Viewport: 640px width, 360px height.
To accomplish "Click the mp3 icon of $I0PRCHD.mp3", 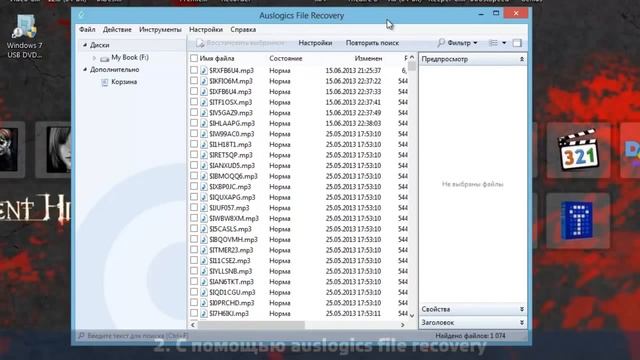I will point(204,303).
